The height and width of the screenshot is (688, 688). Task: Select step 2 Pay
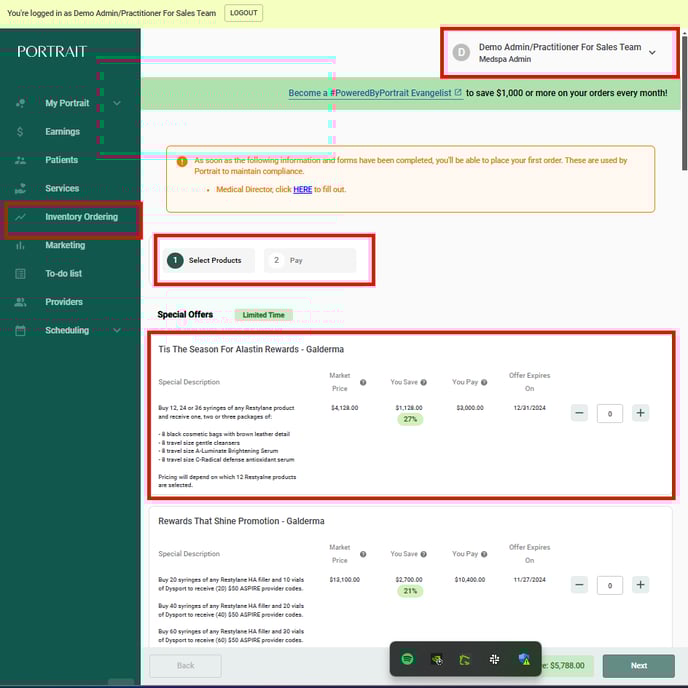coord(310,261)
